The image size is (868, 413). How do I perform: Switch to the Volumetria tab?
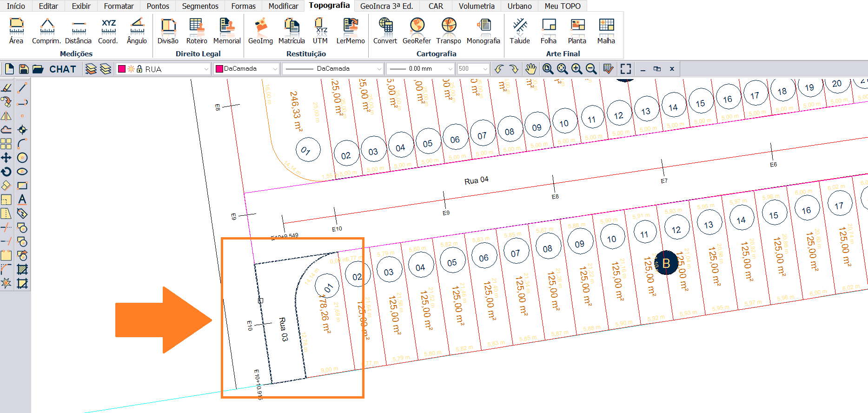coord(477,6)
